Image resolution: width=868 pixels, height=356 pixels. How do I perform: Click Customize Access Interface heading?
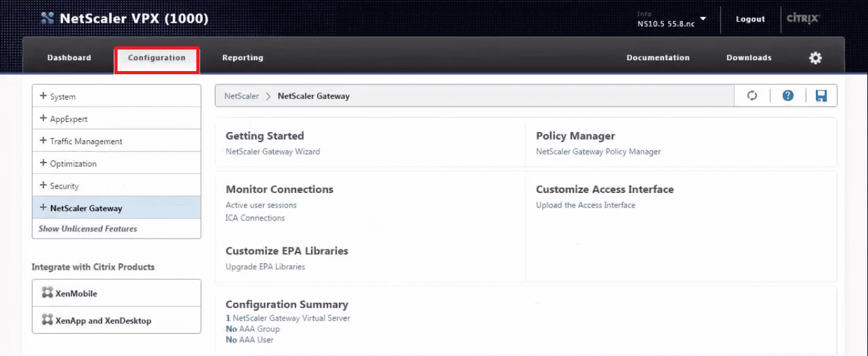pyautogui.click(x=605, y=189)
